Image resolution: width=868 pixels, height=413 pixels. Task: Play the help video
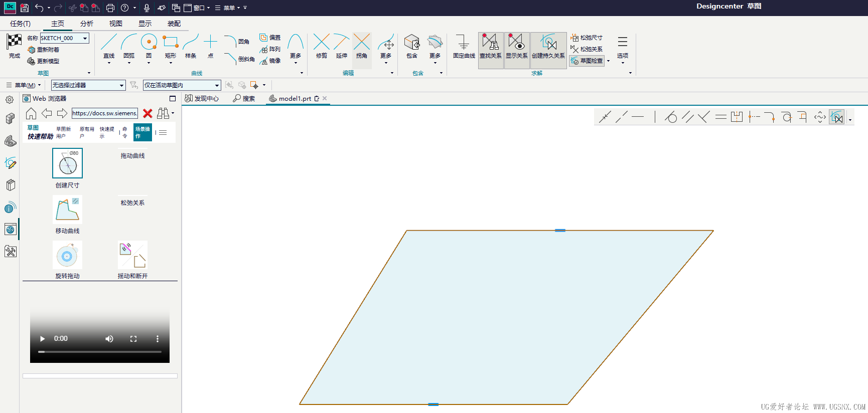(43, 339)
